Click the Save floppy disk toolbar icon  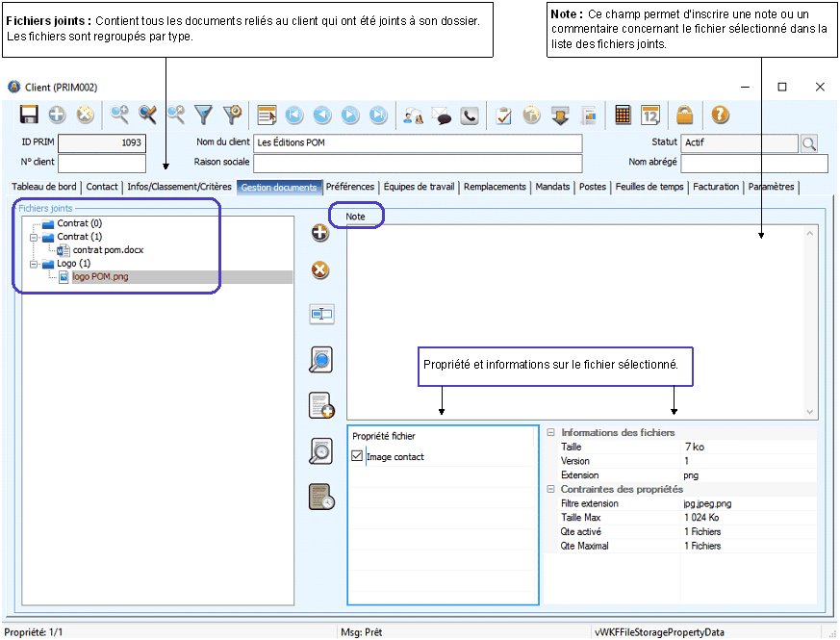pos(29,115)
